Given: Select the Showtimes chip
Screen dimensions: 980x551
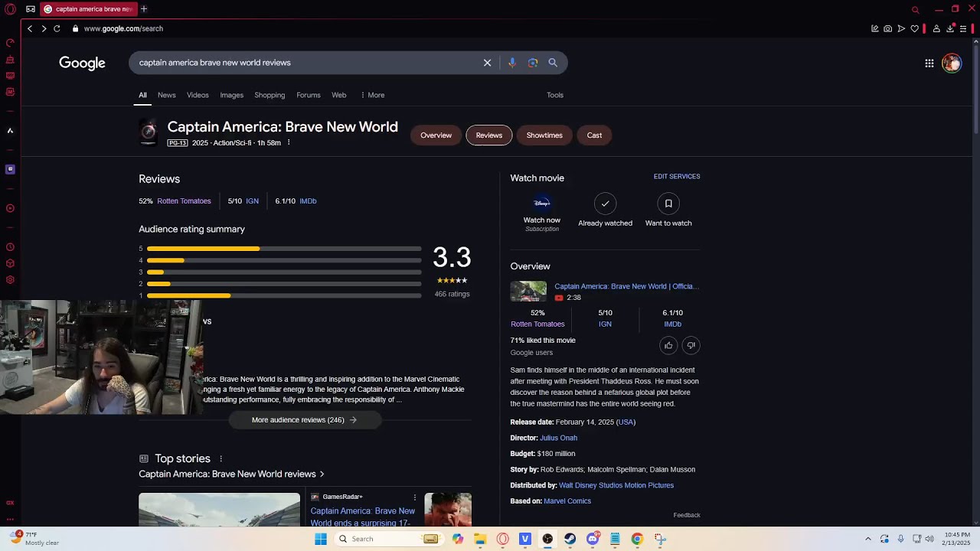Looking at the screenshot, I should pos(544,135).
